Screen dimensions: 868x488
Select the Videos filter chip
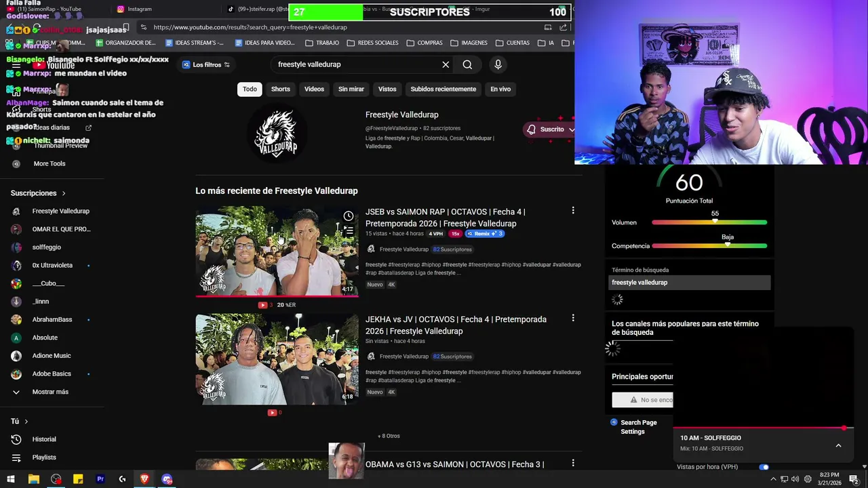314,89
